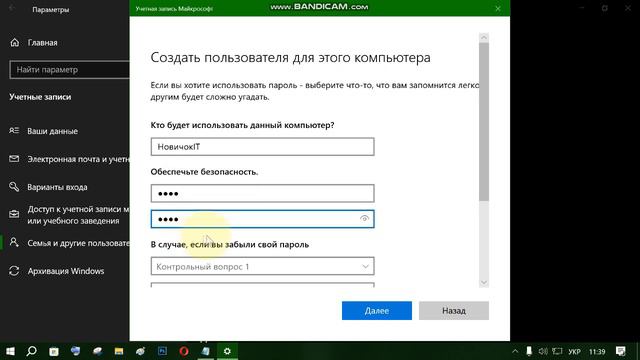Click the clock showing 11:39
The height and width of the screenshot is (360, 640).
[597, 351]
